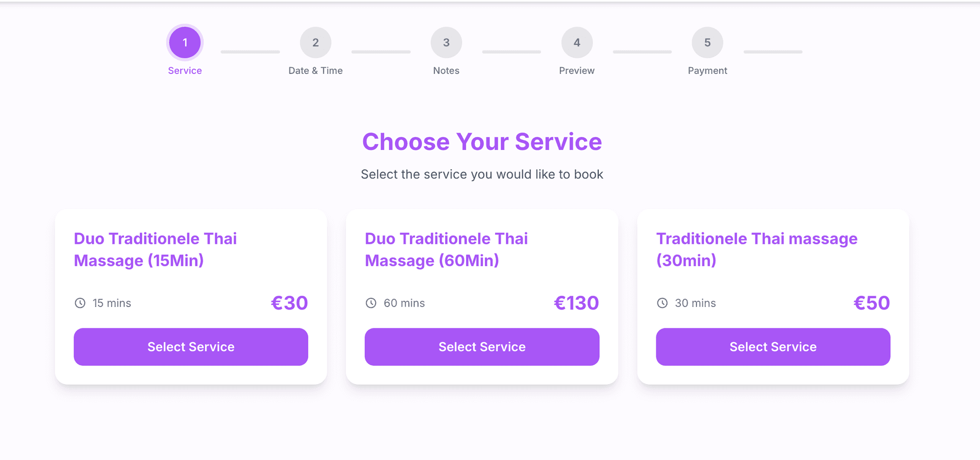Click the step 5 circle
This screenshot has width=980, height=460.
tap(707, 42)
